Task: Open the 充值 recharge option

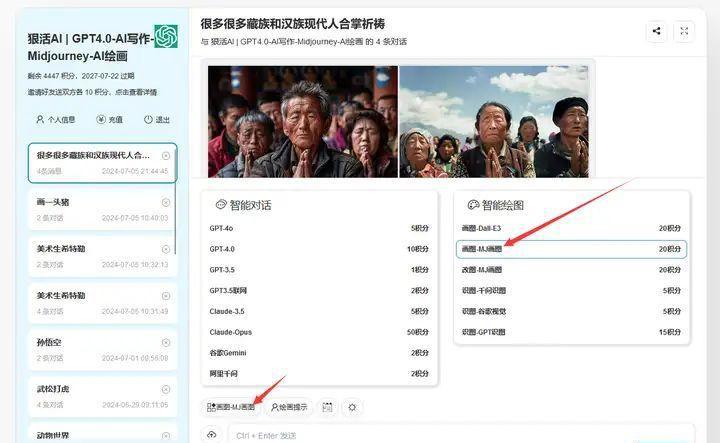Action: (109, 119)
